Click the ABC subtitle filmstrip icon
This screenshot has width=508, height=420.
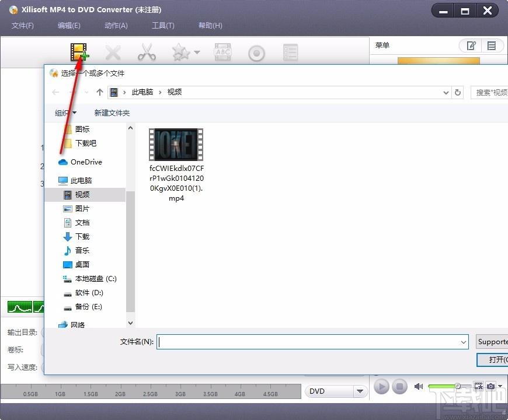click(223, 52)
